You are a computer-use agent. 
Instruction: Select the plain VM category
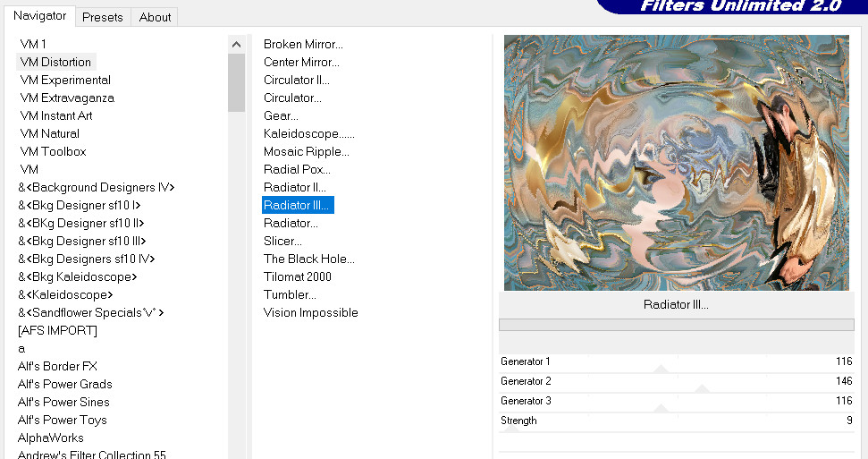(29, 169)
